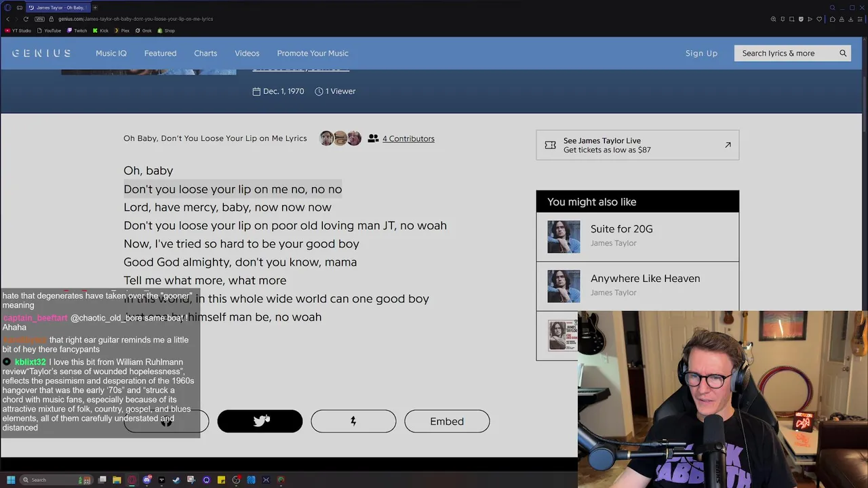Click lyric line "Lord, have mercy, baby, now now now"
The height and width of the screenshot is (488, 868).
[x=227, y=207]
